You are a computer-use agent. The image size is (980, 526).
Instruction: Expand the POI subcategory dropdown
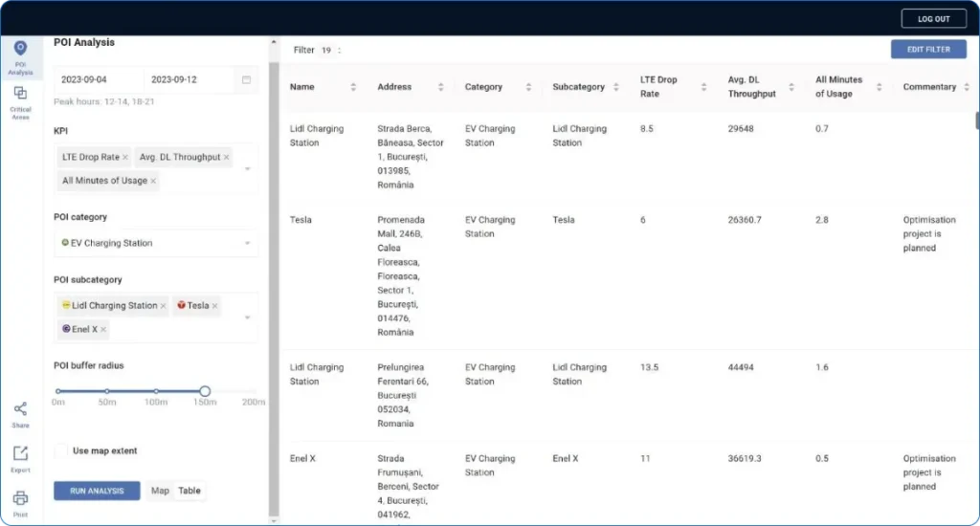tap(248, 318)
